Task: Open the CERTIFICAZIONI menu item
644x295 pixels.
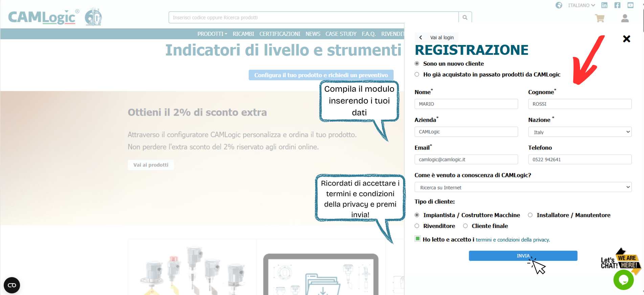Action: pos(280,34)
